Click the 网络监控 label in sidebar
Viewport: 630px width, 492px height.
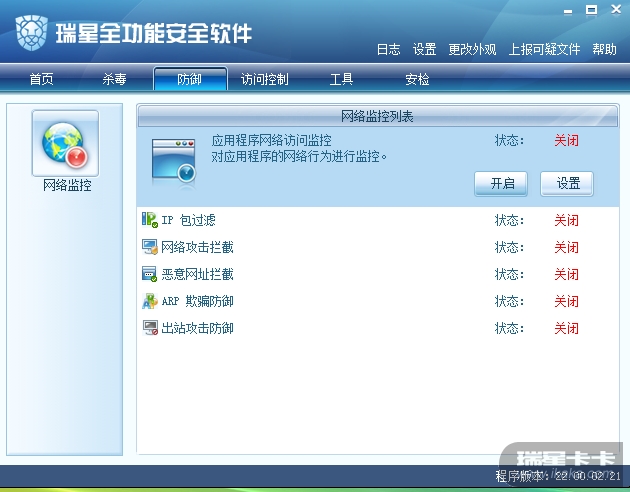click(67, 186)
